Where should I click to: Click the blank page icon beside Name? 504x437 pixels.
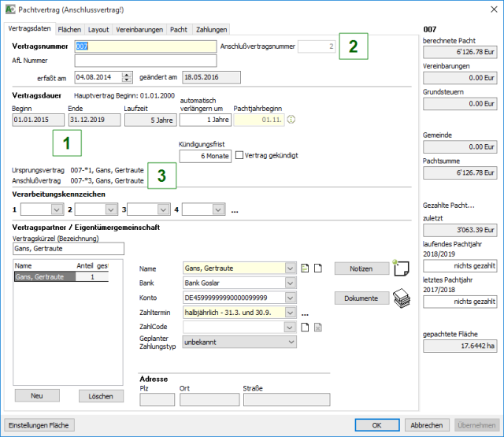tap(317, 268)
